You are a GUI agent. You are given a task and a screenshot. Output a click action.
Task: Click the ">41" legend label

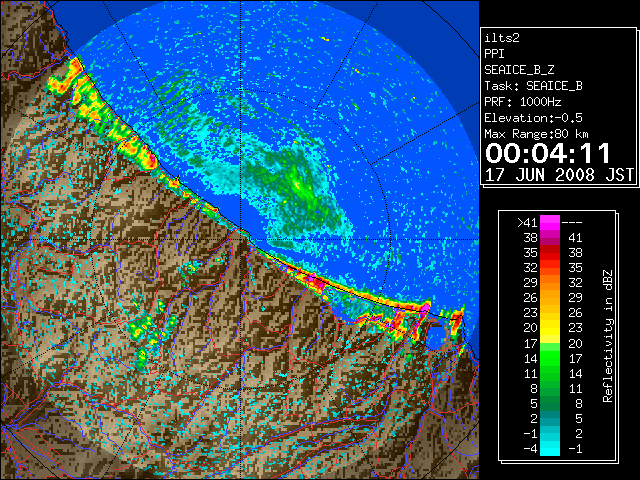[x=527, y=223]
